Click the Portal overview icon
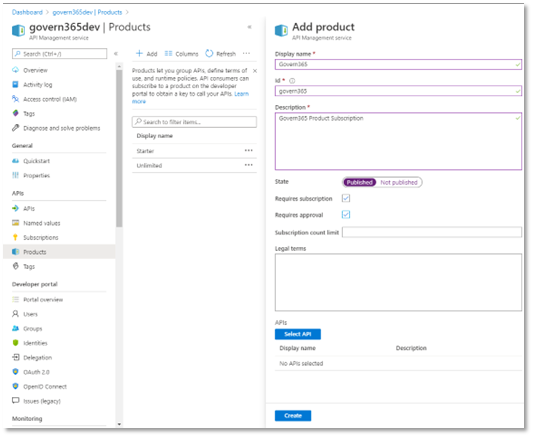 pyautogui.click(x=15, y=299)
